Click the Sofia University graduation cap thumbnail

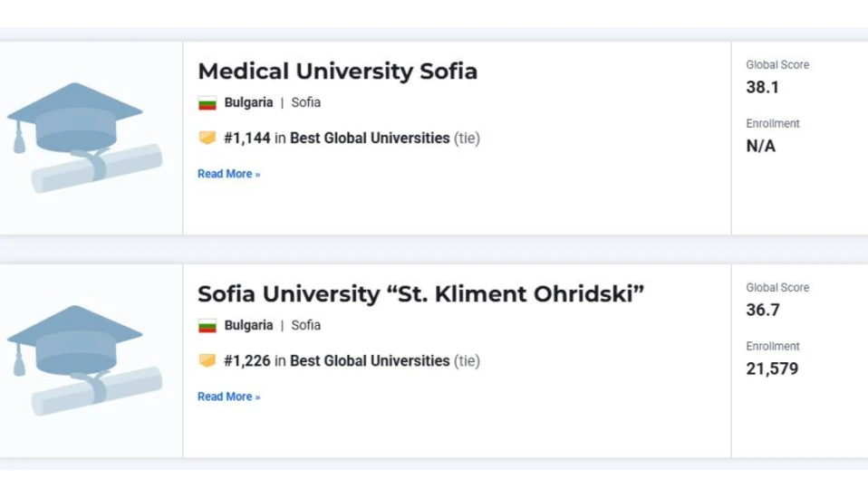[x=83, y=360]
